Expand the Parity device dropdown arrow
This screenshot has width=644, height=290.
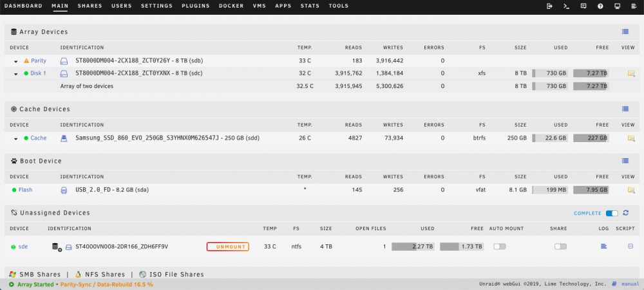tap(16, 62)
